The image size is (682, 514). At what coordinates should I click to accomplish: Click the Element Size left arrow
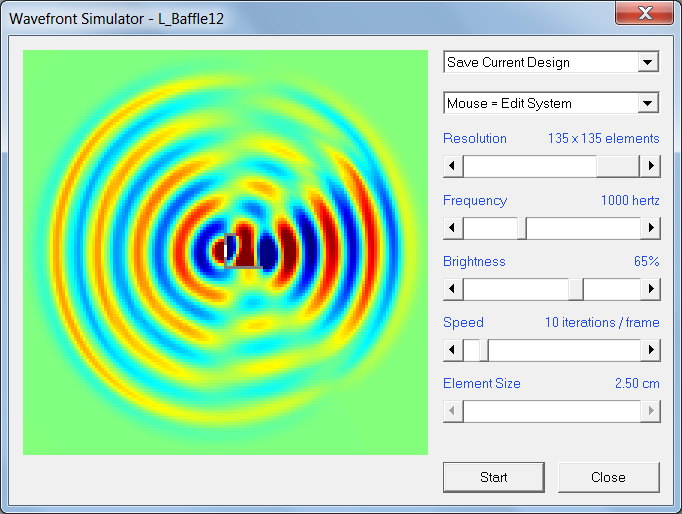[x=452, y=411]
